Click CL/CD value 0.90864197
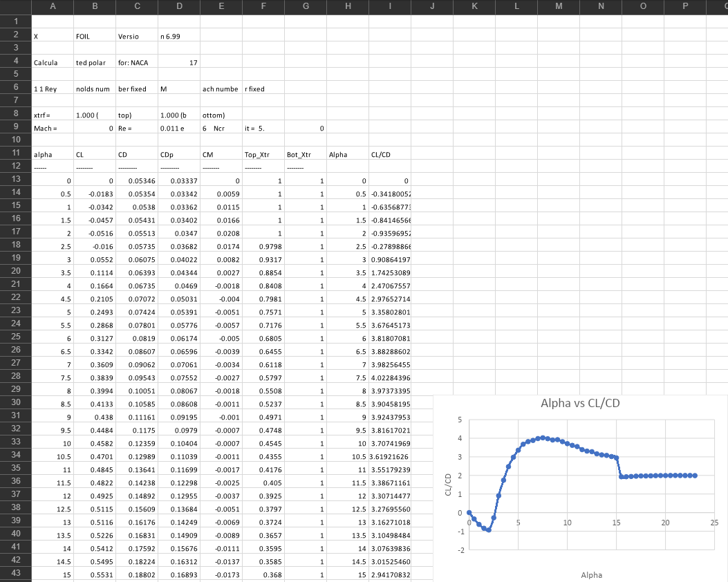The height and width of the screenshot is (582, 728). click(x=390, y=259)
